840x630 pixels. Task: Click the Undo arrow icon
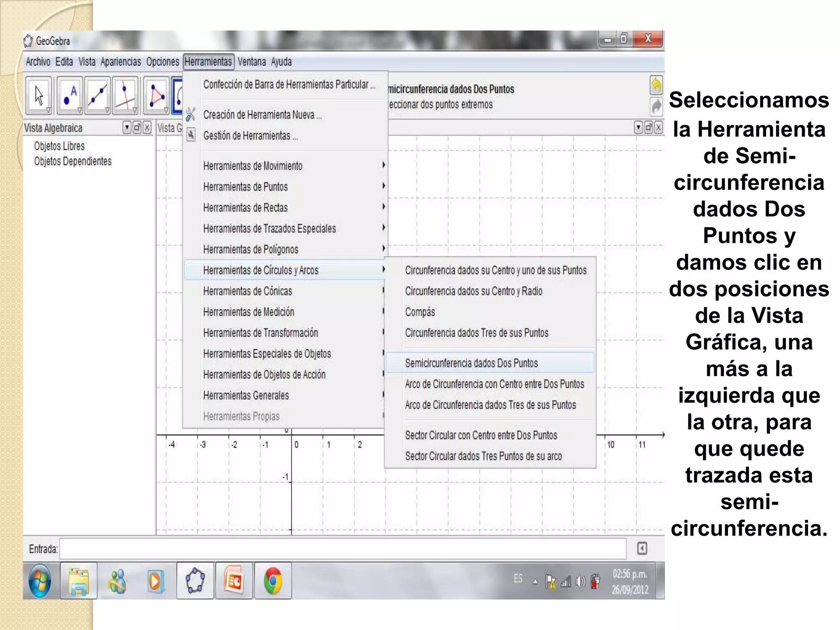[656, 85]
